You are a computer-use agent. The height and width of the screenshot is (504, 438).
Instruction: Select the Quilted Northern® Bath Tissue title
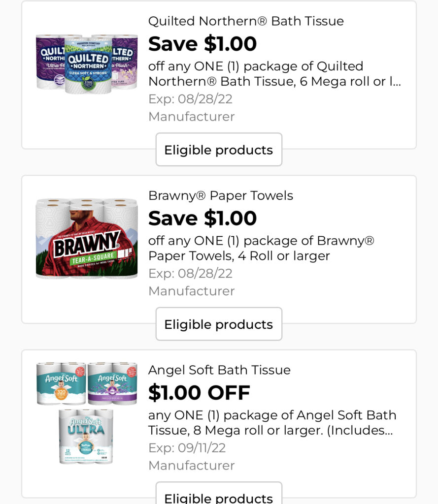246,21
